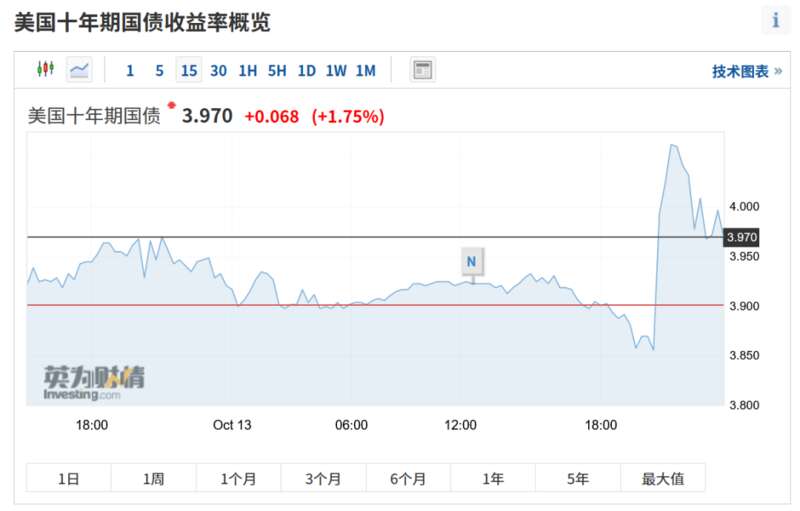Choose the 15 minute interval
This screenshot has width=800, height=511.
tap(189, 70)
